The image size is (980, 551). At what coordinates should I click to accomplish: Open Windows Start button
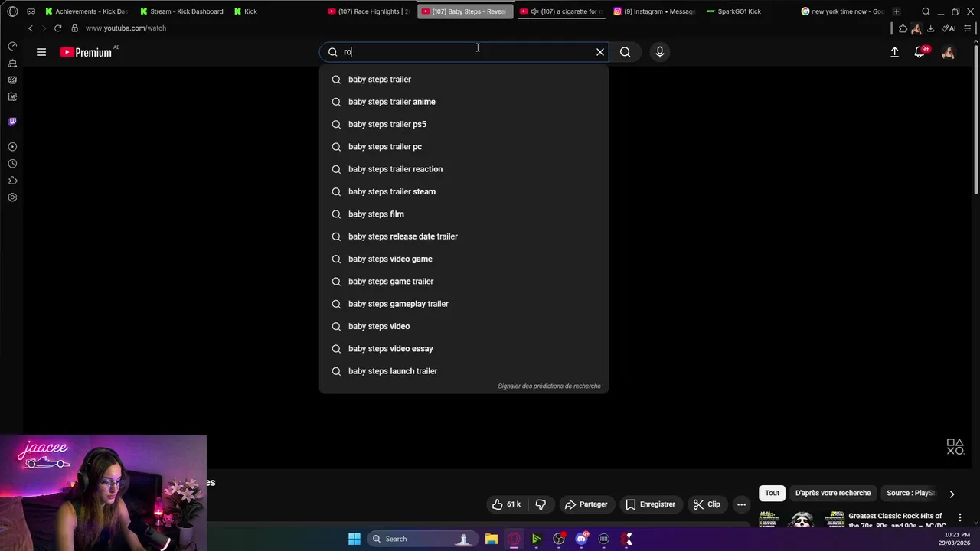354,539
